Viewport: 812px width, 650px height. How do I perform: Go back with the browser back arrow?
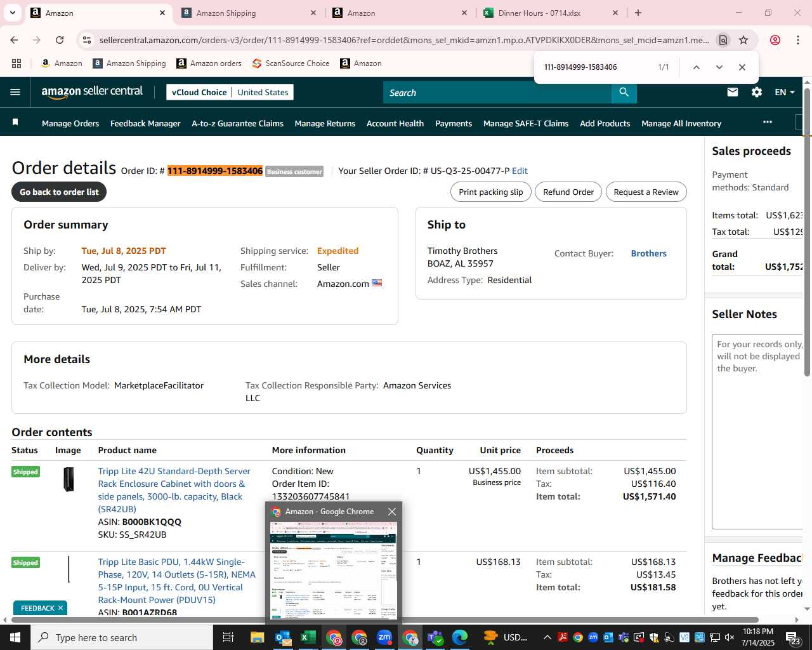pyautogui.click(x=14, y=40)
